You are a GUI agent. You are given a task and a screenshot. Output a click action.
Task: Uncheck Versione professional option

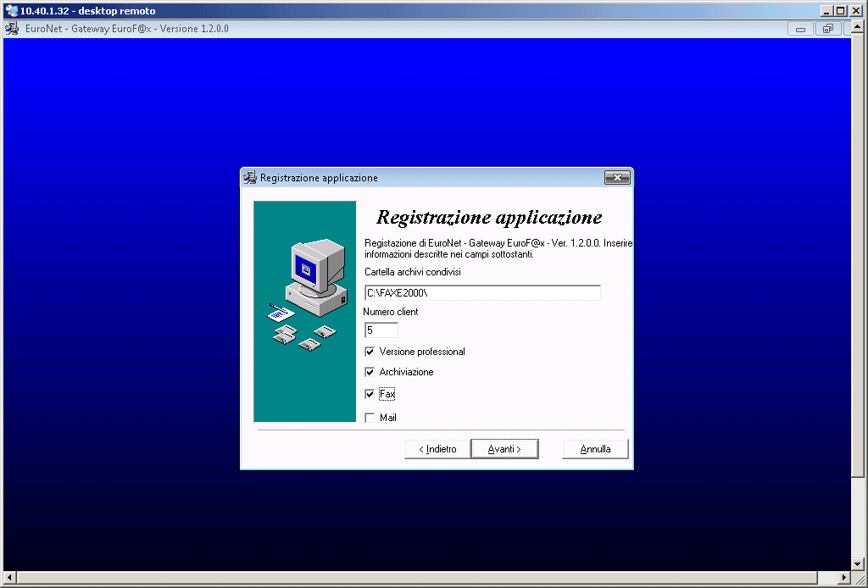[370, 352]
